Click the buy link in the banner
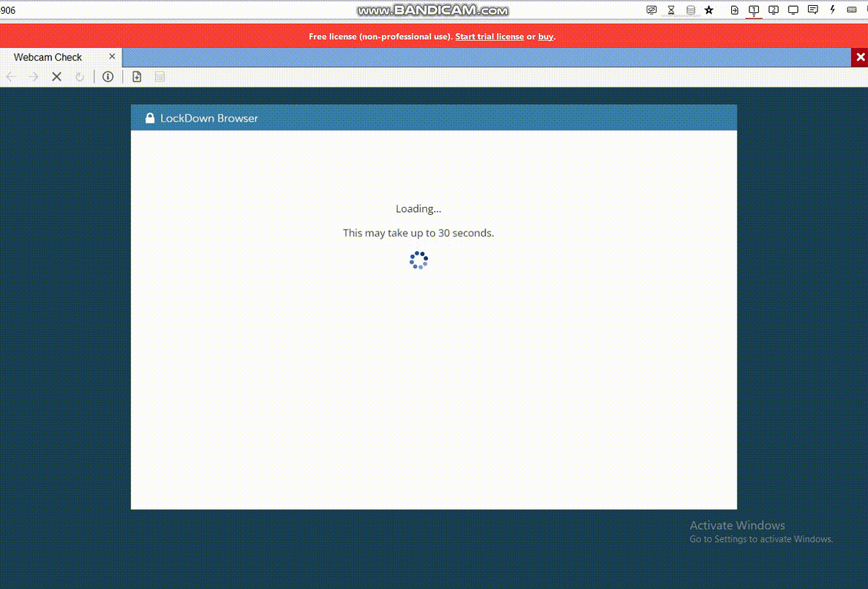The height and width of the screenshot is (589, 868). click(546, 36)
